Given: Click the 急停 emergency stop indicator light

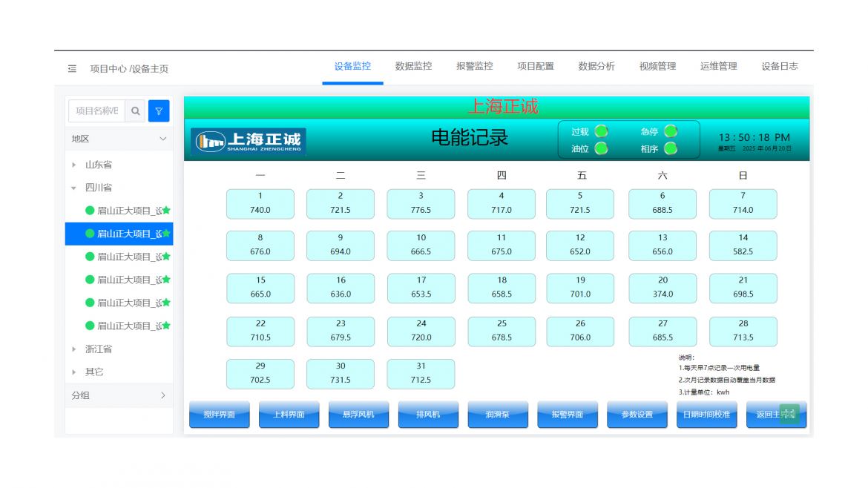Looking at the screenshot, I should pos(671,131).
